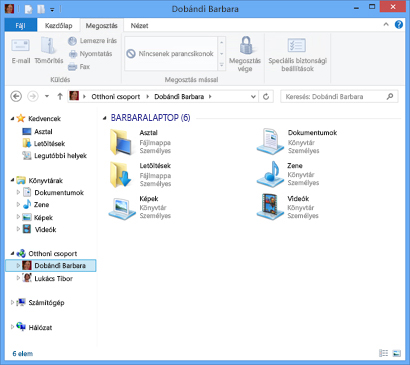The image size is (410, 365).
Task: Click the Forward navigation arrow
Action: (x=33, y=97)
